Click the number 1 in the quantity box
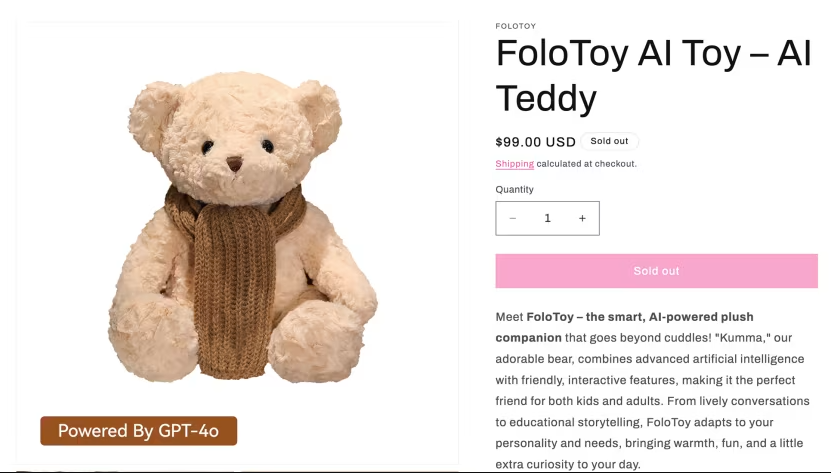This screenshot has height=473, width=831. pos(547,218)
